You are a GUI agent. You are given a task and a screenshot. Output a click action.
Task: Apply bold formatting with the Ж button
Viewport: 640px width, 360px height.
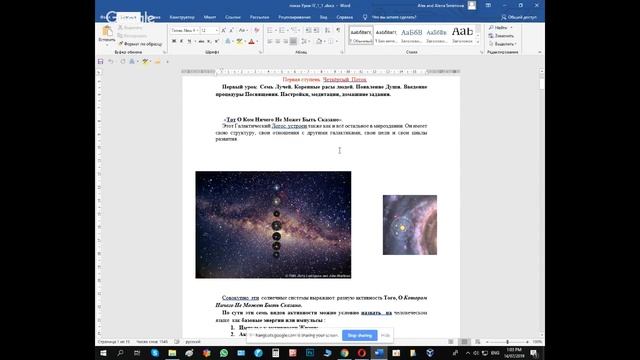pos(174,41)
